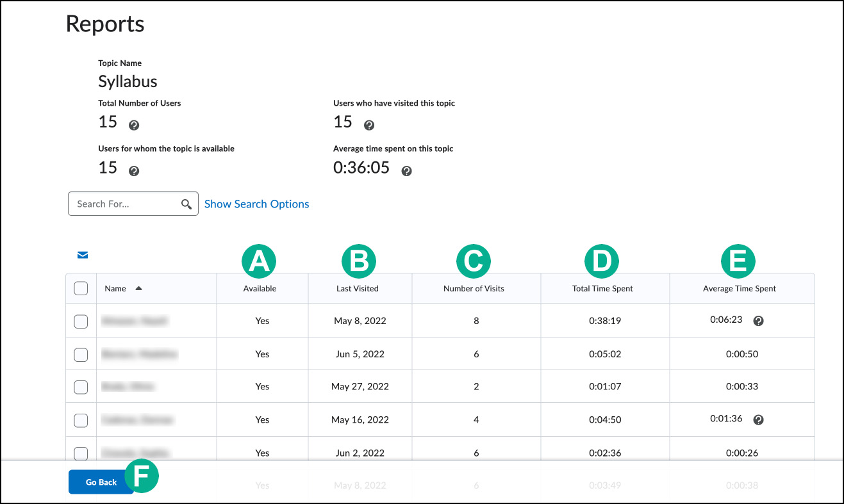This screenshot has width=844, height=504.
Task: Select the checkbox for the May 27, 2022 row
Action: [x=81, y=387]
